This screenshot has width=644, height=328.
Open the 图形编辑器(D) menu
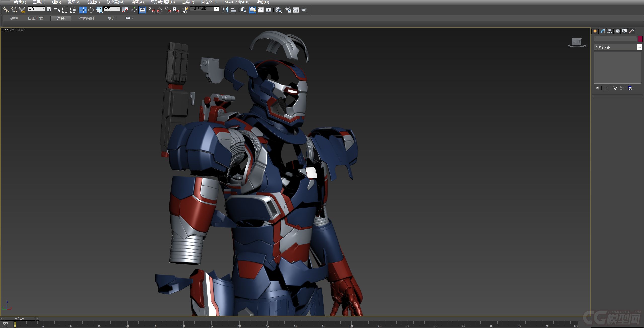click(163, 2)
